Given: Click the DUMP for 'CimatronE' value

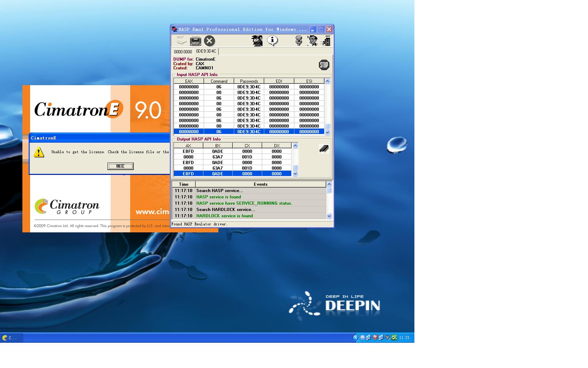Looking at the screenshot, I should coord(205,59).
